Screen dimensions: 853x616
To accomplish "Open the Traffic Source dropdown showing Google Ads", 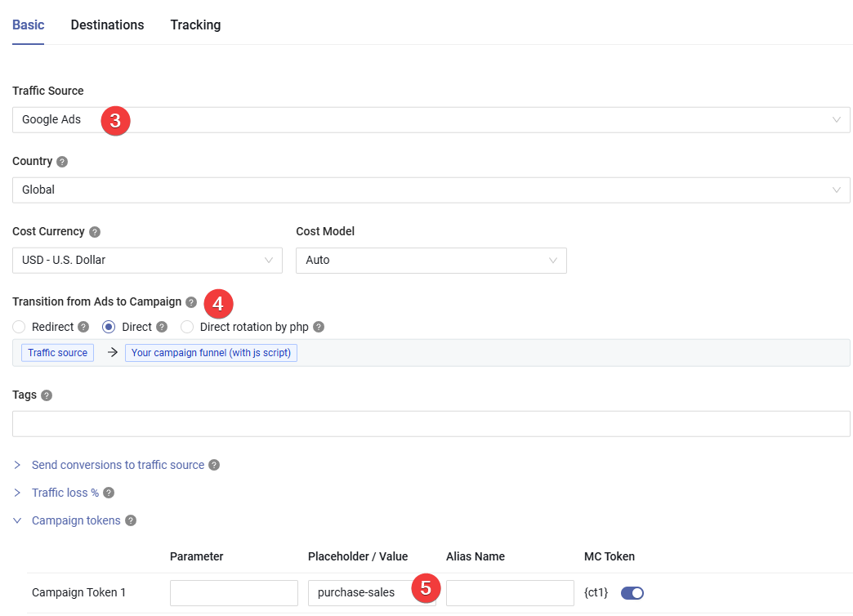I will (431, 120).
